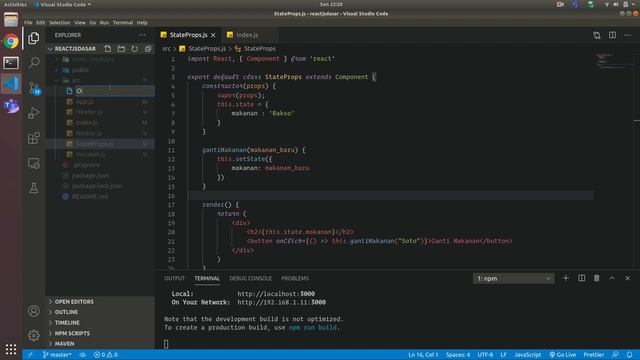Viewport: 640px width, 360px height.
Task: Select terminal from the 1: npm dropdown
Action: (513, 278)
